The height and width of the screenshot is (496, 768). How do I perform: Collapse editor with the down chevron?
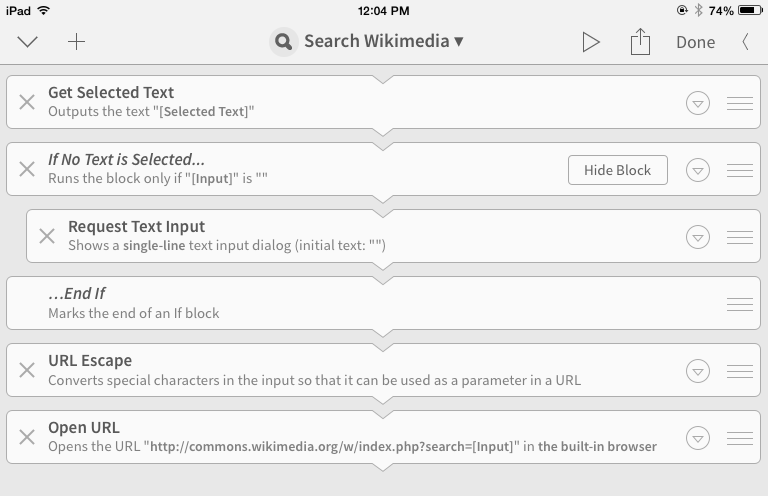[x=27, y=42]
